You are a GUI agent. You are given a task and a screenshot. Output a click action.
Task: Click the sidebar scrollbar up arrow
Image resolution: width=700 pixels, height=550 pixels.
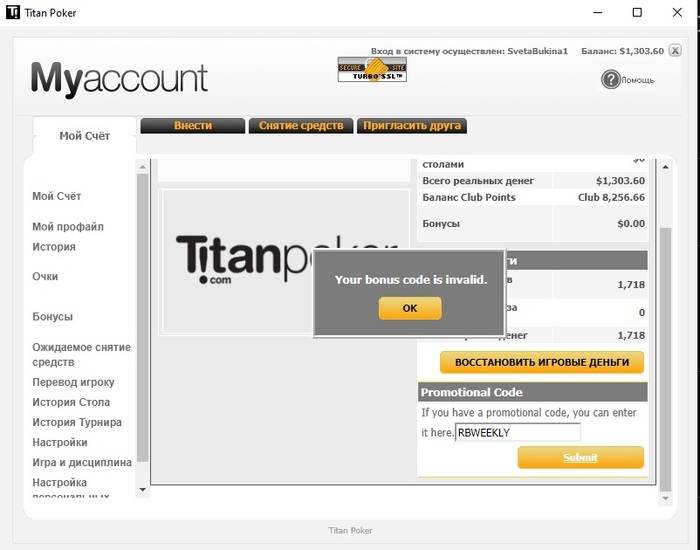coord(142,167)
